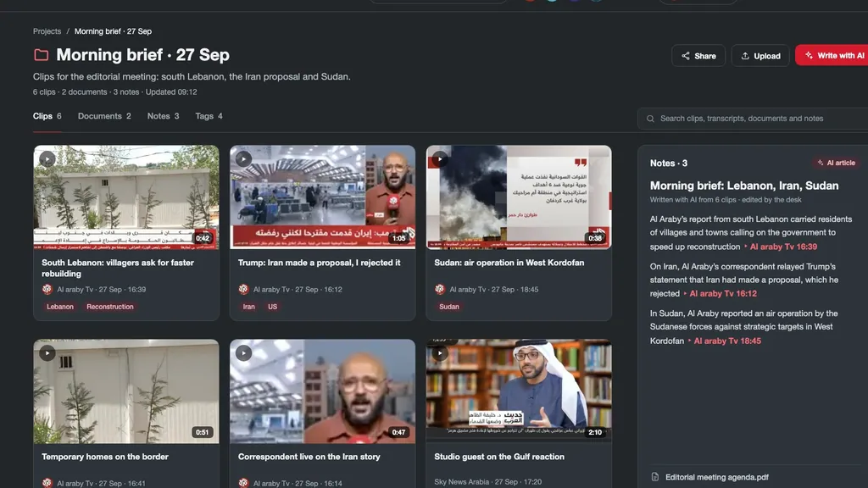Click Al araby Tv logo on South Lebanon card
The height and width of the screenshot is (488, 868).
pos(47,289)
